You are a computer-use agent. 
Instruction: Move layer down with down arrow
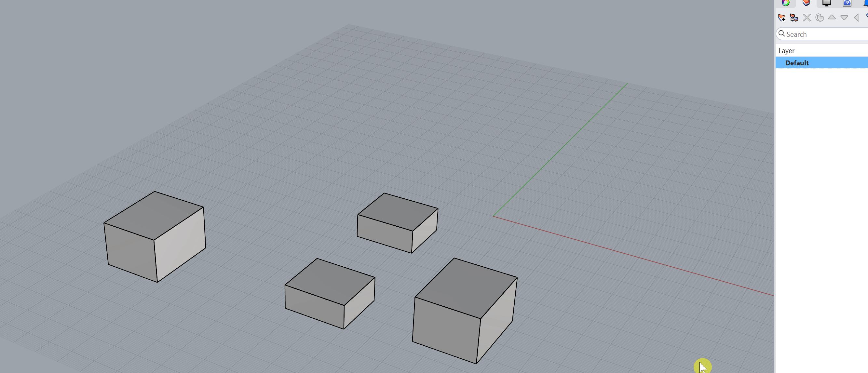click(x=844, y=18)
